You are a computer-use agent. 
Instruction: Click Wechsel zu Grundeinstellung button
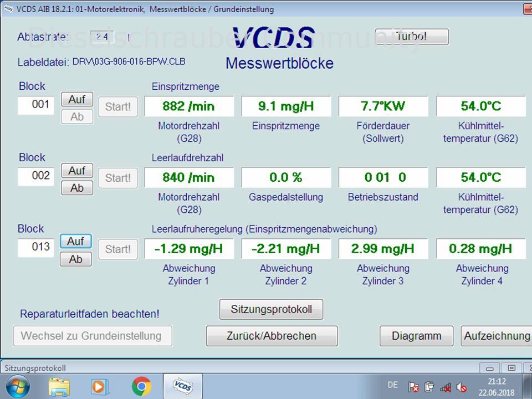tap(93, 336)
